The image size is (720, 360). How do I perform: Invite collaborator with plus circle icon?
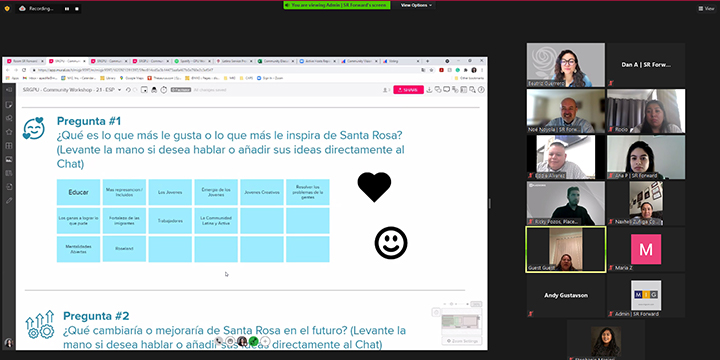coord(265,341)
